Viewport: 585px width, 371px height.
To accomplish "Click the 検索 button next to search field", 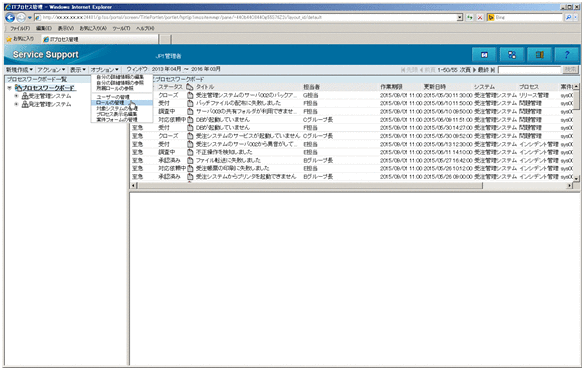I will (570, 70).
